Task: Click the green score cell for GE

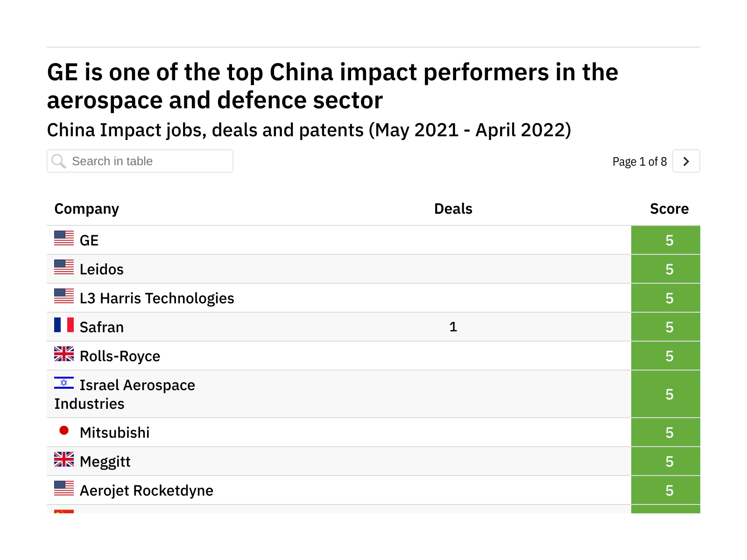Action: pyautogui.click(x=666, y=240)
